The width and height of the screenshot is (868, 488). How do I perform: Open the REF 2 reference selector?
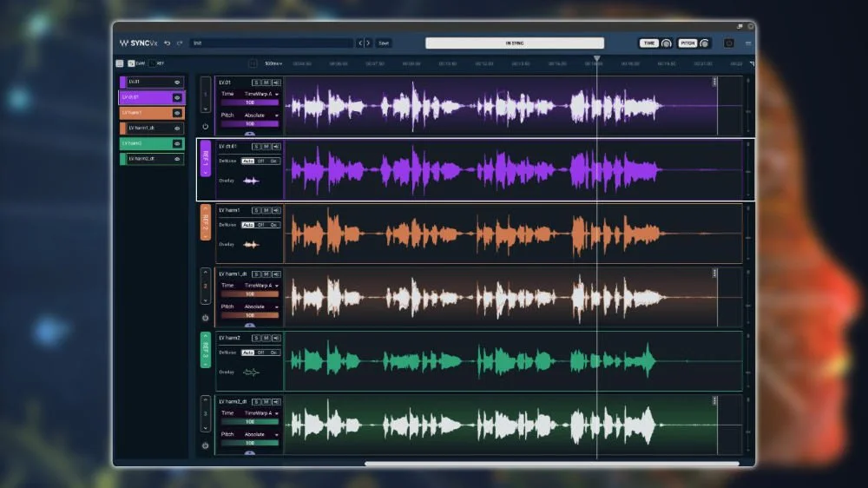(206, 222)
